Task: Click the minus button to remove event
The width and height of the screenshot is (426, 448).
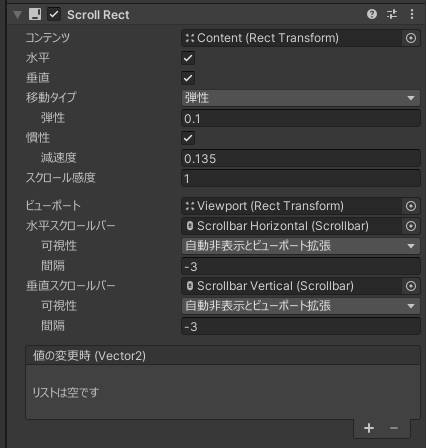Action: coord(394,428)
